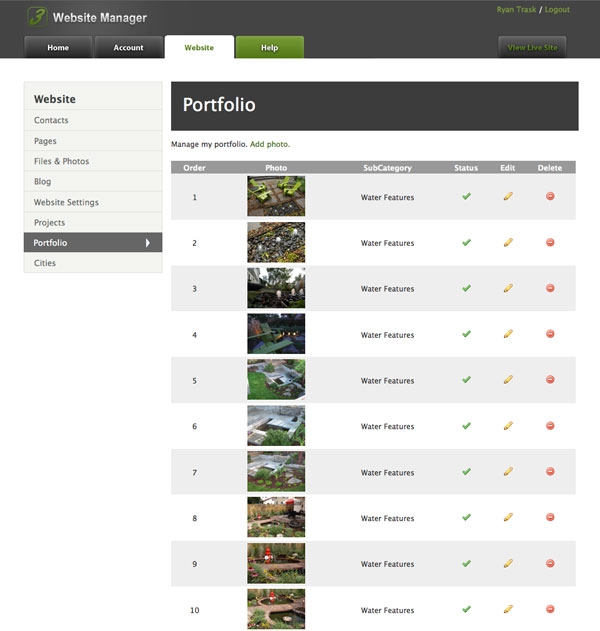600x631 pixels.
Task: Click the Website Manager logo icon
Action: (37, 17)
